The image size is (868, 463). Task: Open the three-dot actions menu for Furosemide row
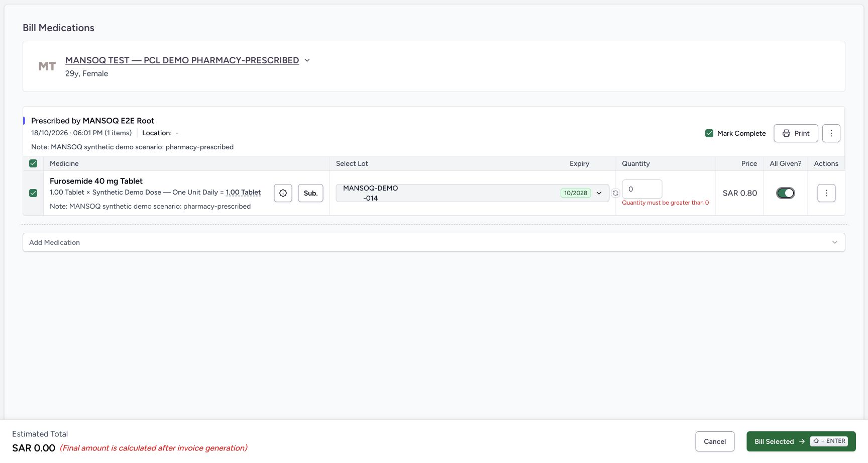click(x=826, y=193)
